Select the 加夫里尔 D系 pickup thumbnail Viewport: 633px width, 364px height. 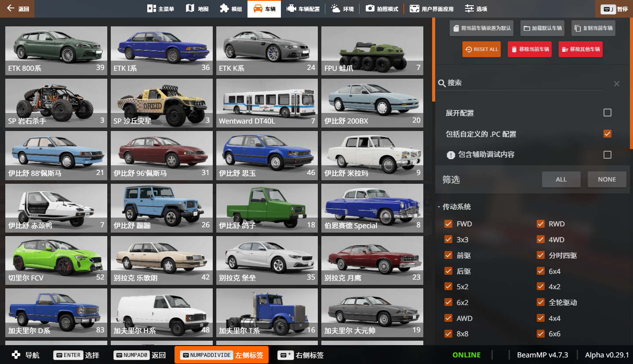pyautogui.click(x=56, y=313)
